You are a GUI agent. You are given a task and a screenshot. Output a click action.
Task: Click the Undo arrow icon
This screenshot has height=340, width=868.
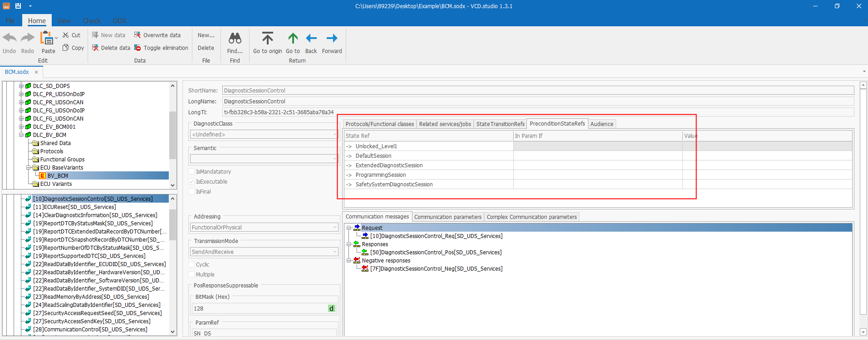(x=10, y=38)
